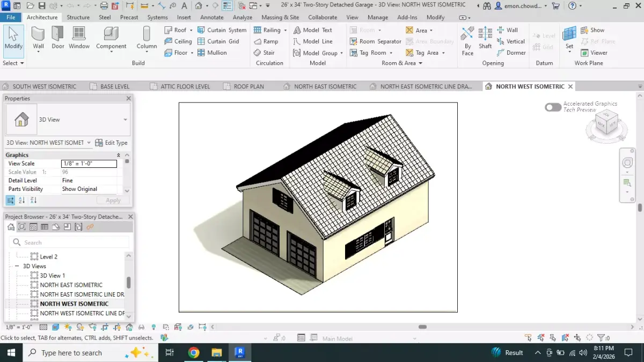
Task: Save project with the floppy disk icon
Action: coord(42,6)
